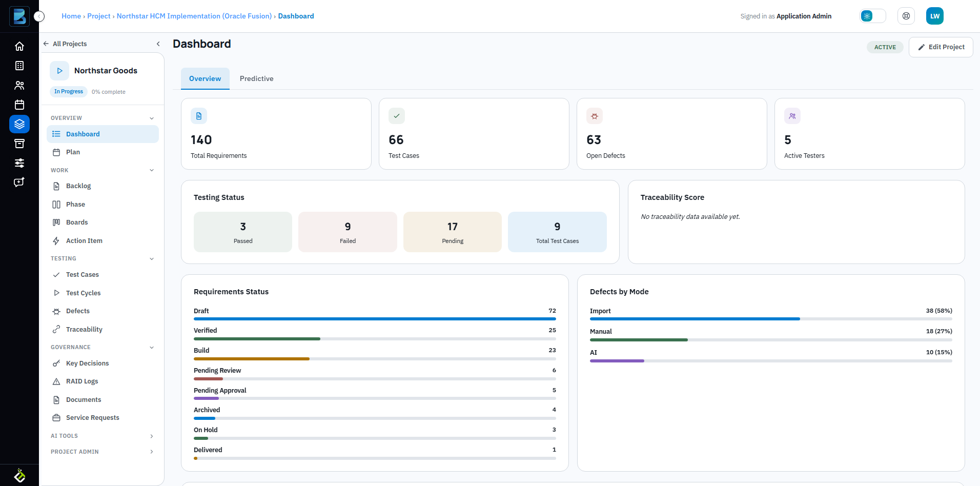Click the app logo at top left
The image size is (980, 486).
(x=19, y=16)
